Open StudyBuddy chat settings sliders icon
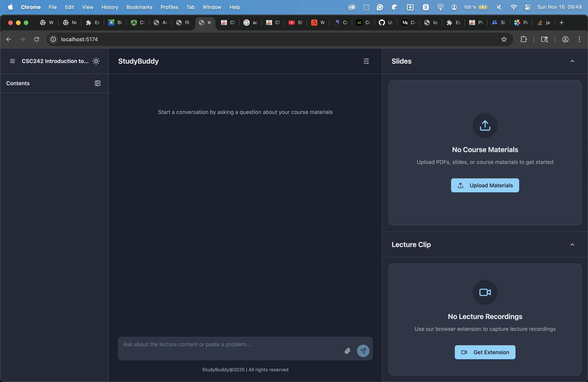The width and height of the screenshot is (588, 382). click(366, 61)
